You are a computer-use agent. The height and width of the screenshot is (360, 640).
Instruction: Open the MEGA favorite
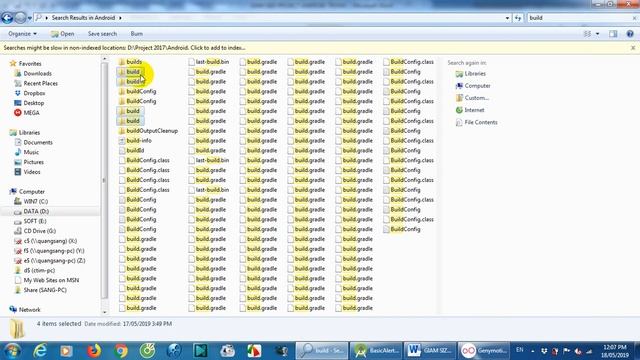click(x=31, y=113)
